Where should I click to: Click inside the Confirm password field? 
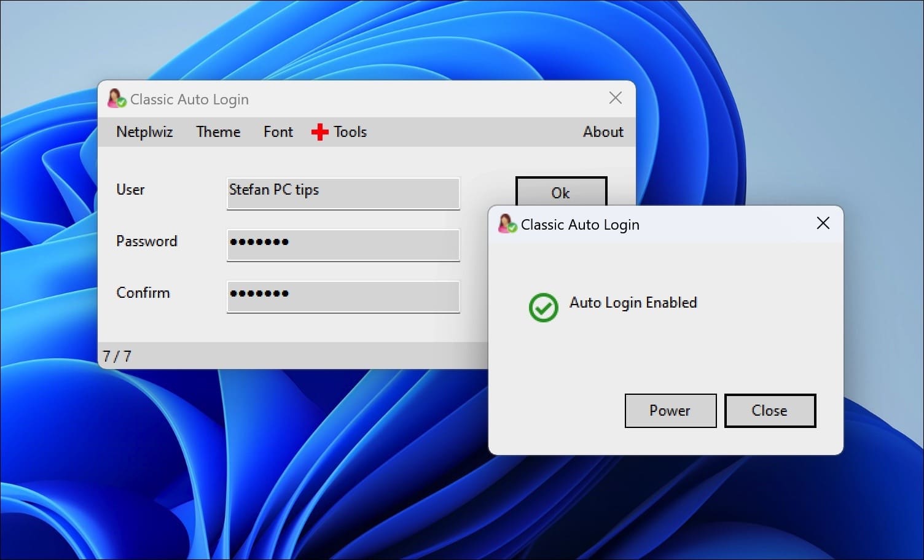[343, 297]
